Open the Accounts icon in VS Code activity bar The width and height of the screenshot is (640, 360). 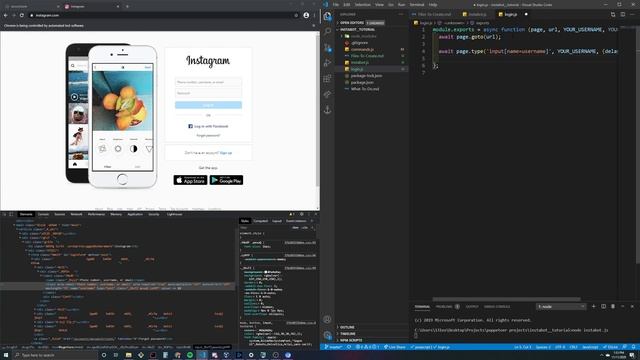tap(327, 320)
